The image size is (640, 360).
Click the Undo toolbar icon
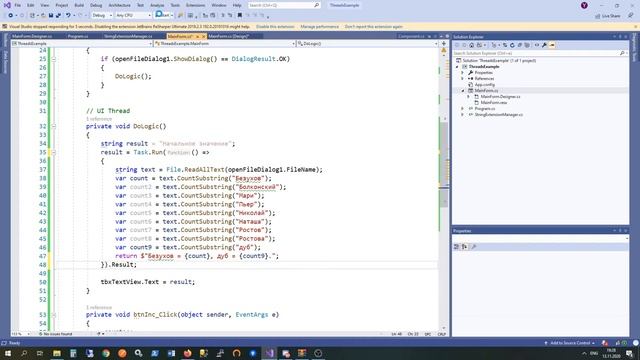(68, 15)
